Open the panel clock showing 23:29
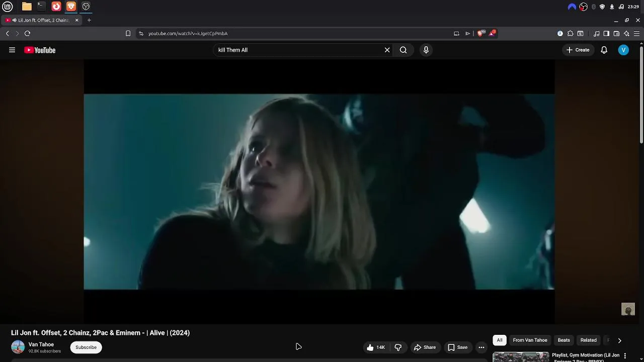644x362 pixels. click(x=633, y=7)
